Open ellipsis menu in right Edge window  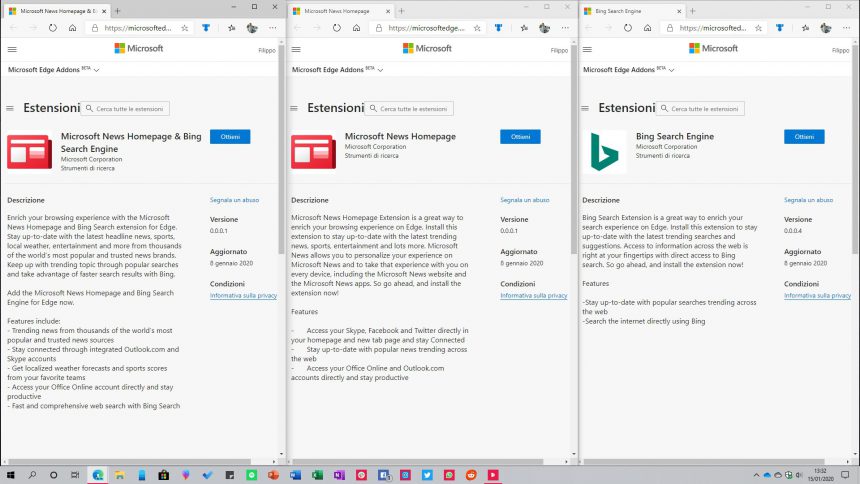tap(846, 27)
